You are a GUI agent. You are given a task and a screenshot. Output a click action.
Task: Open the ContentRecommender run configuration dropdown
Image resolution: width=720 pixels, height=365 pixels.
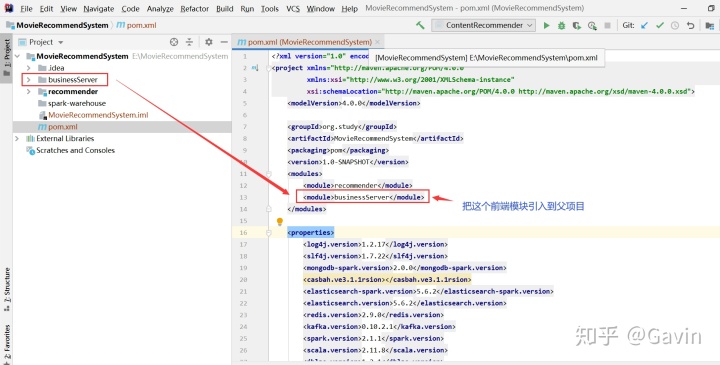coord(484,25)
